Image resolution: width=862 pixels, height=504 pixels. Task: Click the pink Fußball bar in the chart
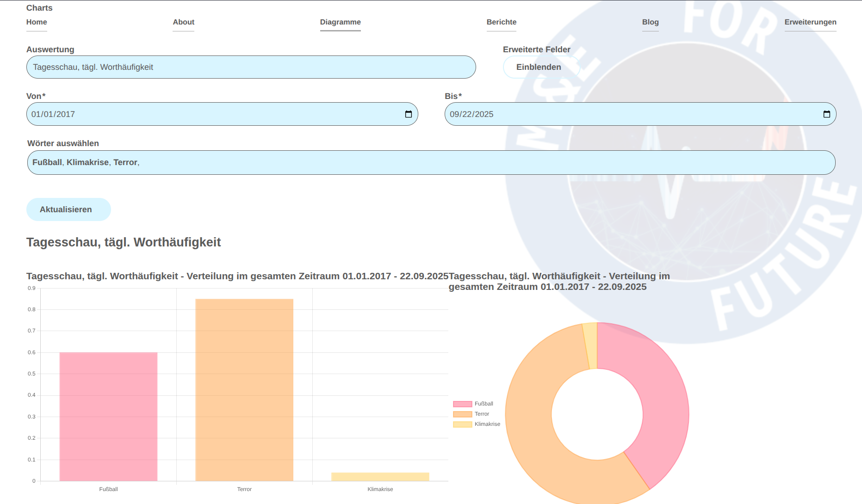[x=108, y=416]
